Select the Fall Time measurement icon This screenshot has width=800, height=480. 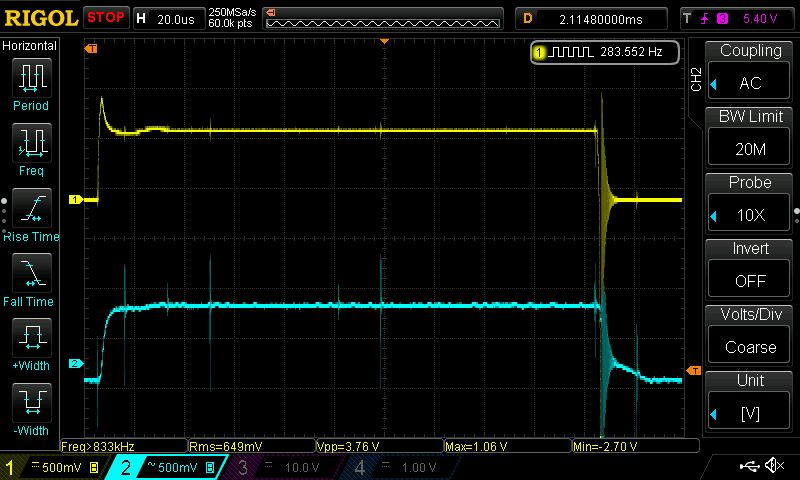pos(31,273)
